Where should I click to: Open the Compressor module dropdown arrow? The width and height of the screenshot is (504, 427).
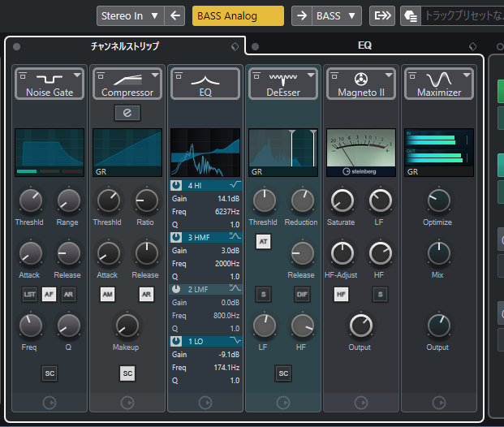coord(155,75)
